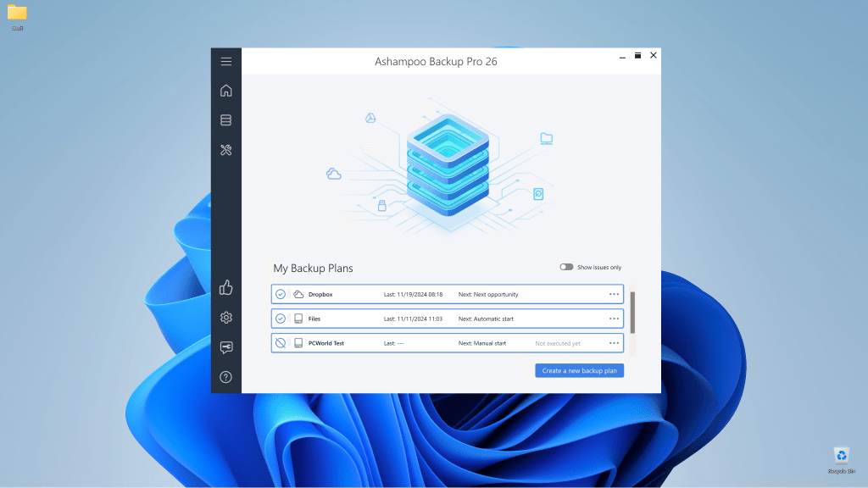
Task: Click the help question mark icon
Action: (x=225, y=377)
